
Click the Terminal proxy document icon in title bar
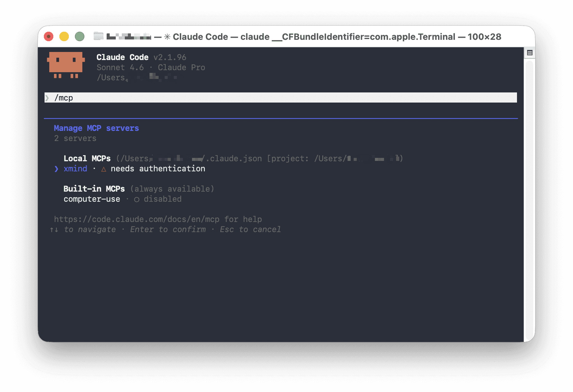(99, 36)
